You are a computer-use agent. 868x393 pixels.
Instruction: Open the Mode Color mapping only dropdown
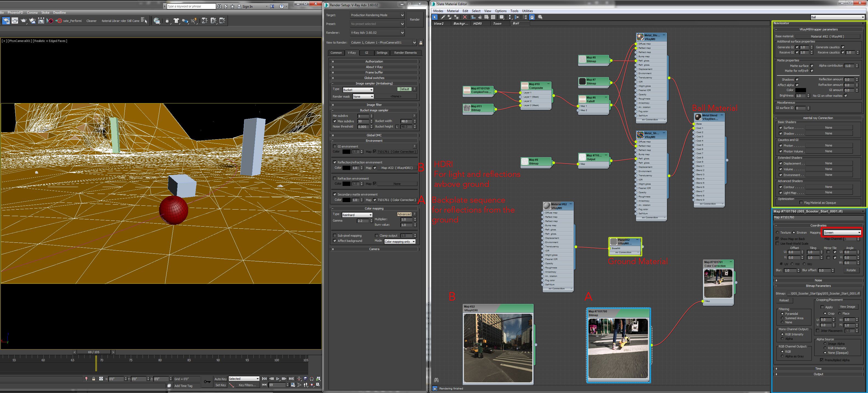tap(400, 241)
